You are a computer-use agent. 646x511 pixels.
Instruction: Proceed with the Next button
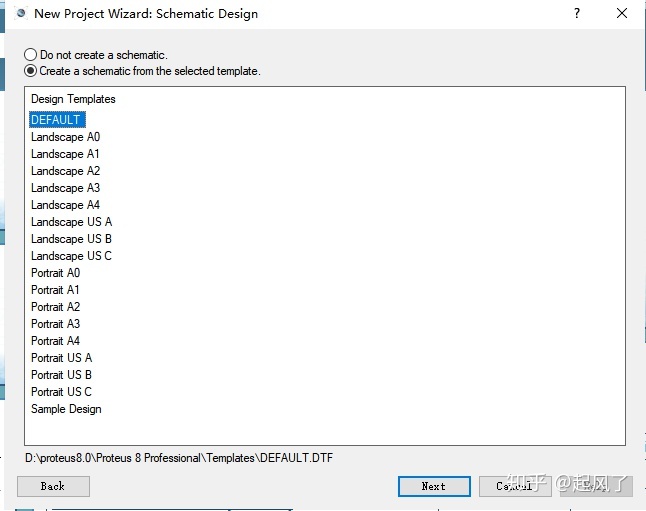pos(434,486)
